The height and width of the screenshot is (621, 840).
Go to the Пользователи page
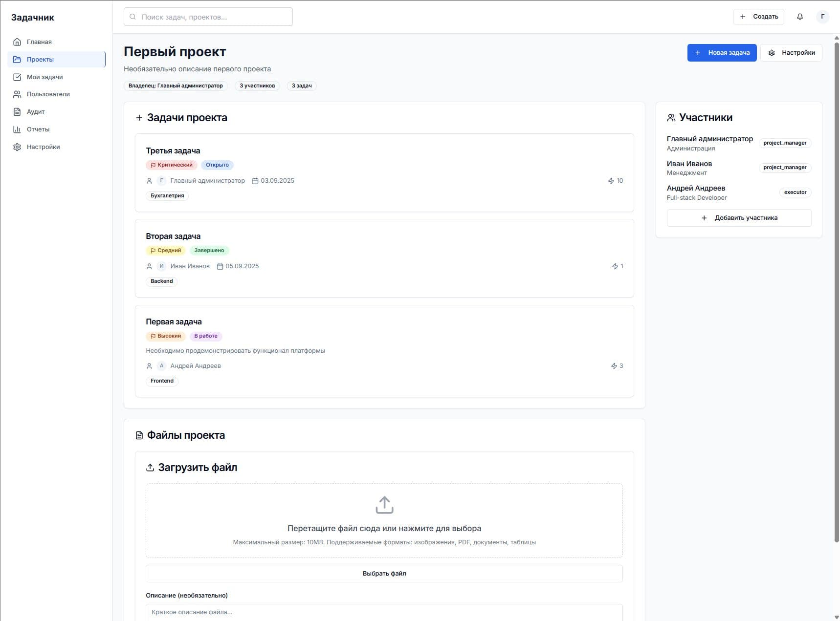coord(48,94)
